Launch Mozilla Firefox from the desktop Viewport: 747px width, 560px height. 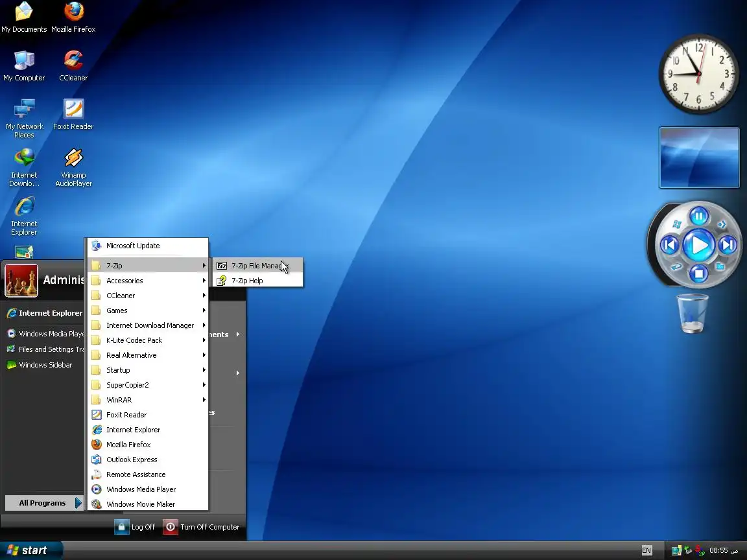(73, 17)
